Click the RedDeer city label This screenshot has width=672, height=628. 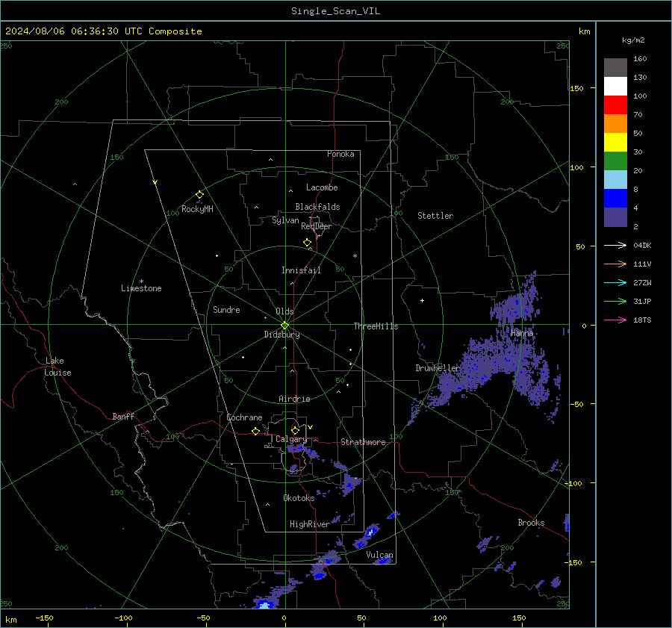tap(317, 226)
